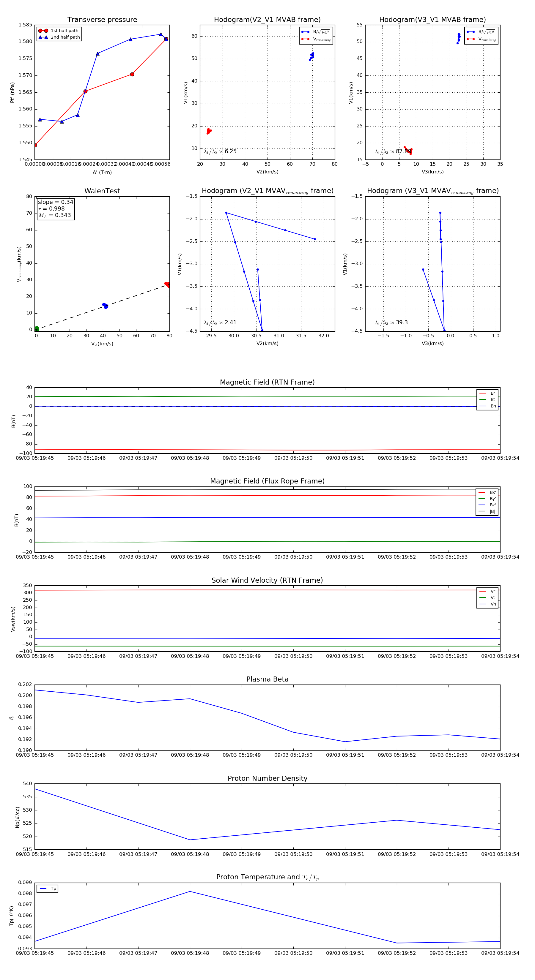Click the 'Np(#/cc)' y-axis label
The width and height of the screenshot is (535, 980).
coord(17,817)
